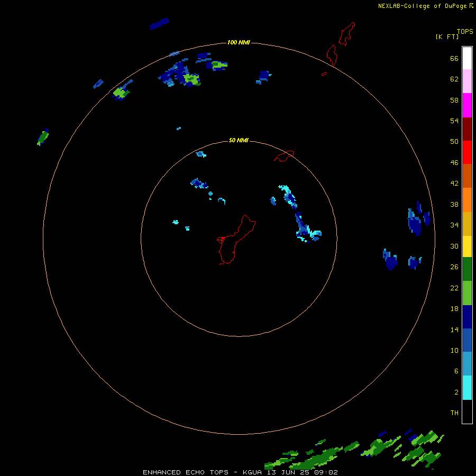Image resolution: width=476 pixels, height=476 pixels.
Task: Click the '100 NMI' range ring label
Action: (239, 42)
